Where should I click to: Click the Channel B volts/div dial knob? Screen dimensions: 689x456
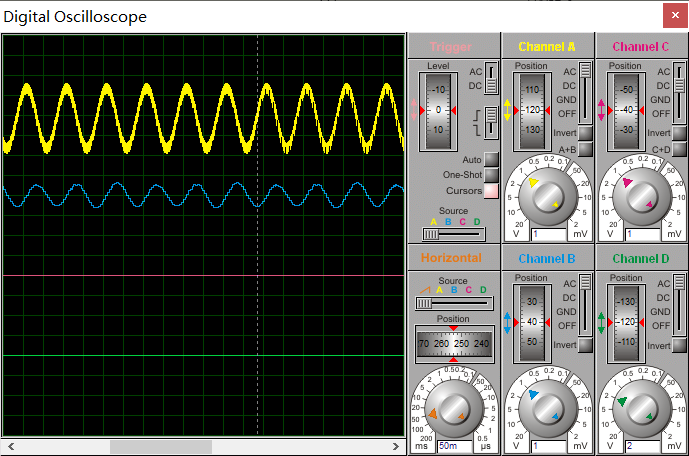pyautogui.click(x=547, y=409)
